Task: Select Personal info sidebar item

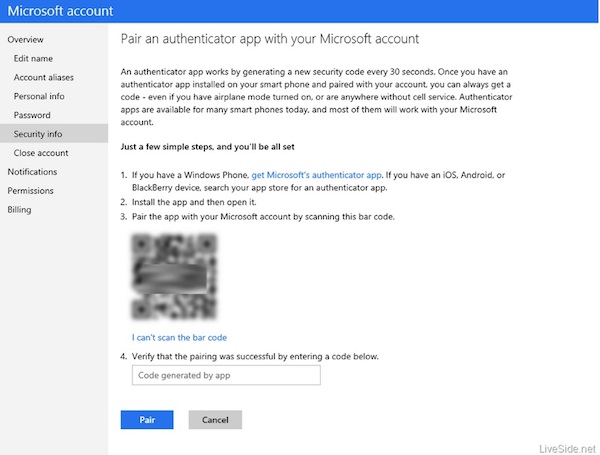Action: point(39,96)
